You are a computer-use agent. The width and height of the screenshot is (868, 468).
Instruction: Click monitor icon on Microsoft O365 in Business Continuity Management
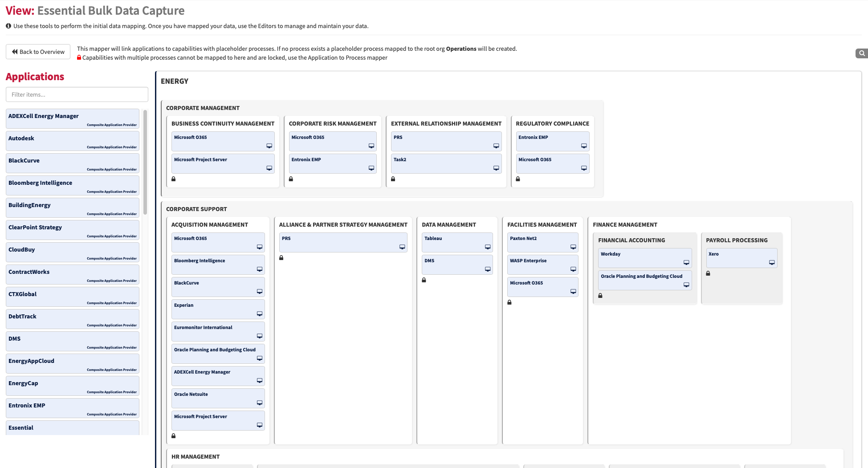point(269,146)
